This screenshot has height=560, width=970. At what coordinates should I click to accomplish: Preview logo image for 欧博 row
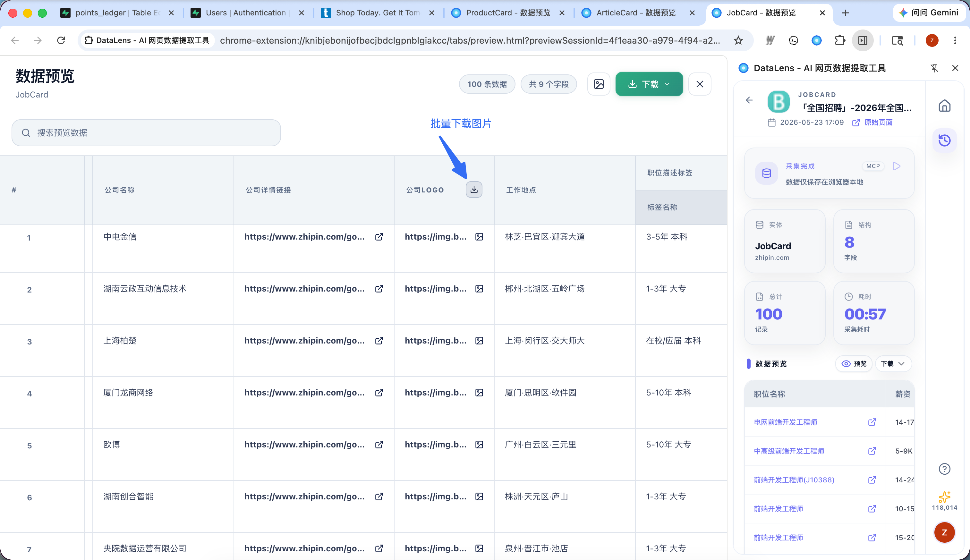tap(479, 445)
